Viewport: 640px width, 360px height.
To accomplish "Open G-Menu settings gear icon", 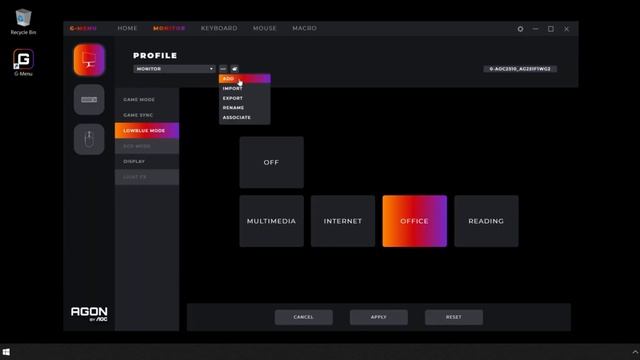I will click(520, 29).
